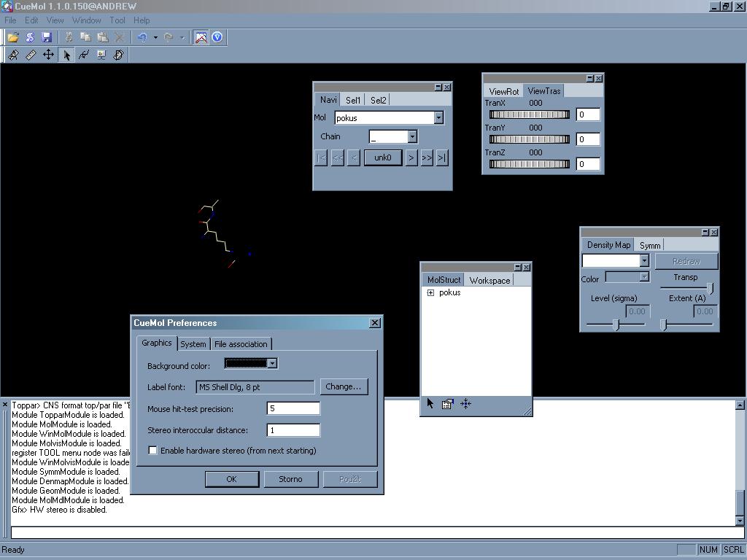The width and height of the screenshot is (747, 560).
Task: Open the Redo history dropdown arrow
Action: [x=182, y=37]
